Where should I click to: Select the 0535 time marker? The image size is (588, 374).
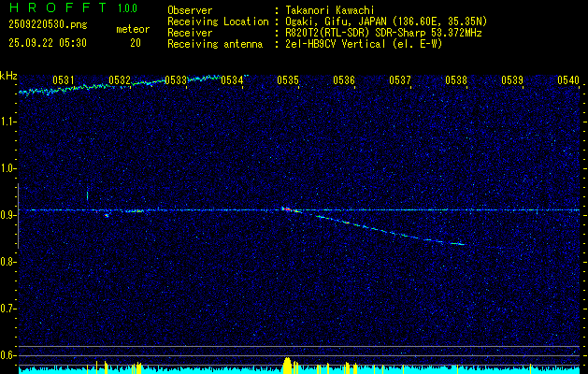pos(289,80)
